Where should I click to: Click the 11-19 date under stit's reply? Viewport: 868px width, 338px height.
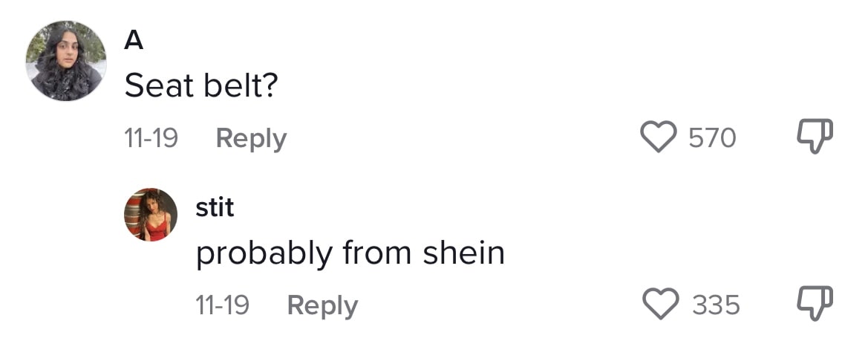click(222, 305)
